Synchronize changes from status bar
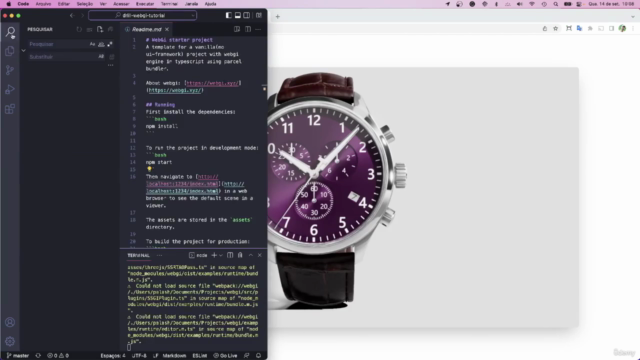The image size is (640, 360). (38, 356)
